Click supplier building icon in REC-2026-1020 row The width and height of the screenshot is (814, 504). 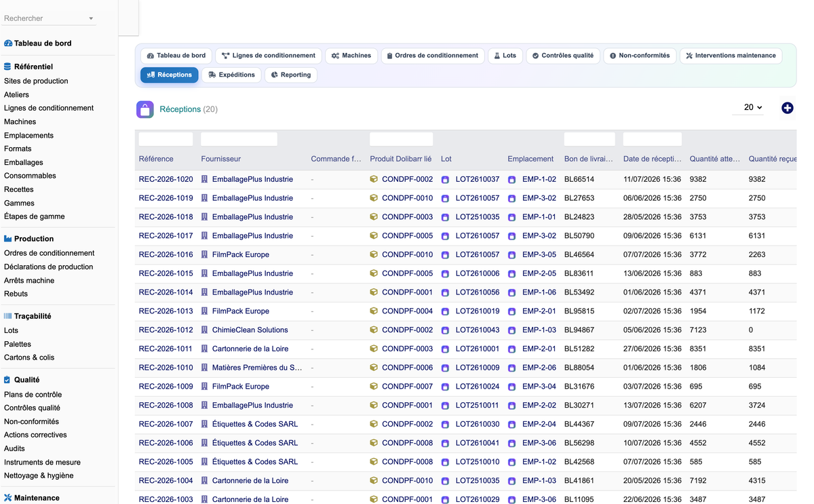pos(205,179)
